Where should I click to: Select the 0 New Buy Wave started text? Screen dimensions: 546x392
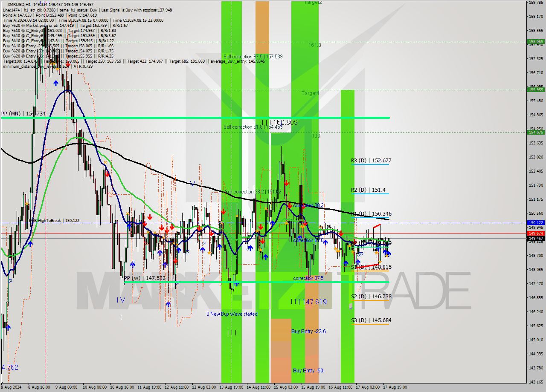pyautogui.click(x=232, y=314)
